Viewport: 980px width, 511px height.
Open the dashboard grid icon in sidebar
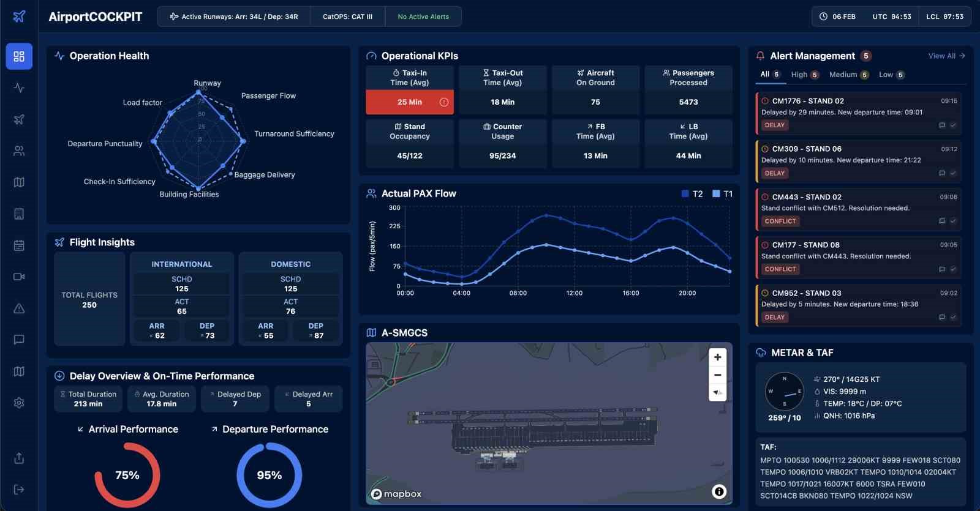click(19, 56)
